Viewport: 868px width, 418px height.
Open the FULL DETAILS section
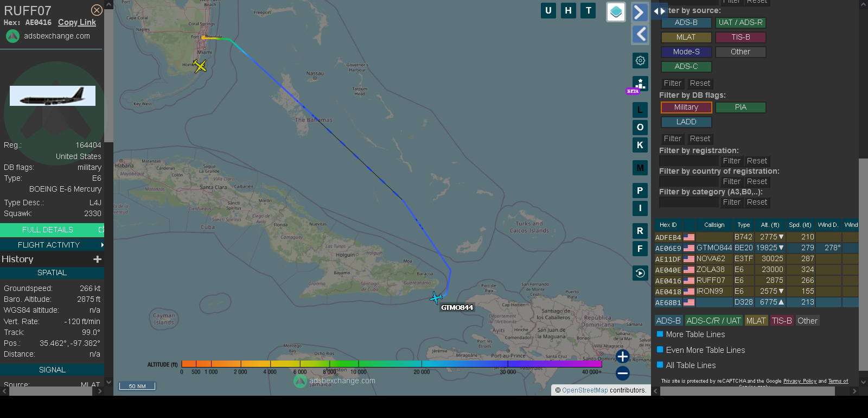tap(52, 230)
